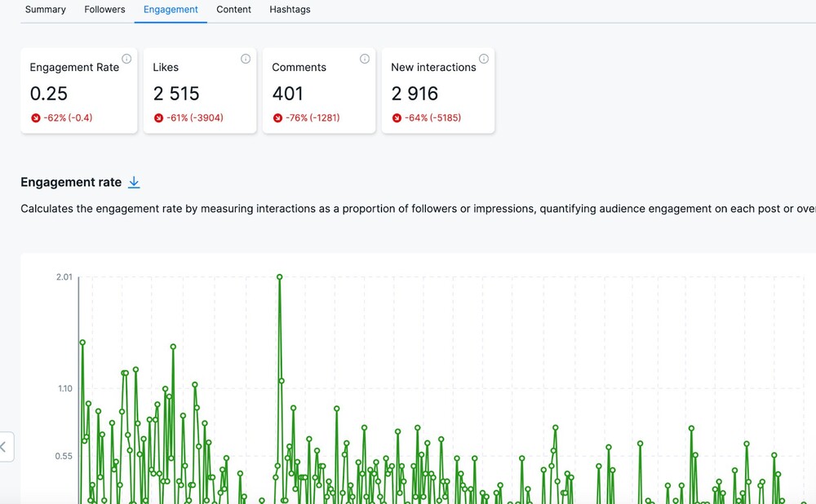Click the Engagement rate section heading
Screen dimensions: 816x504
click(71, 182)
